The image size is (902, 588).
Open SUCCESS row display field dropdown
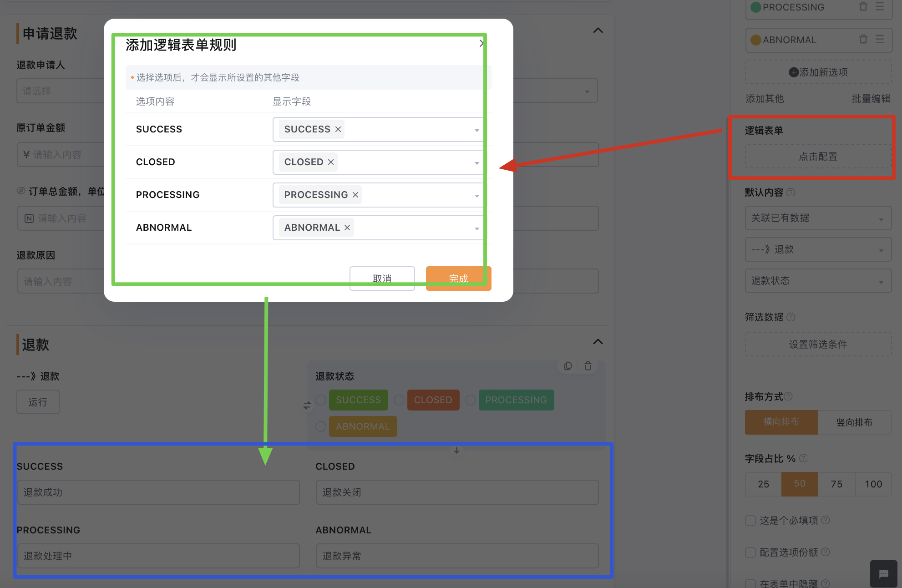coord(476,130)
